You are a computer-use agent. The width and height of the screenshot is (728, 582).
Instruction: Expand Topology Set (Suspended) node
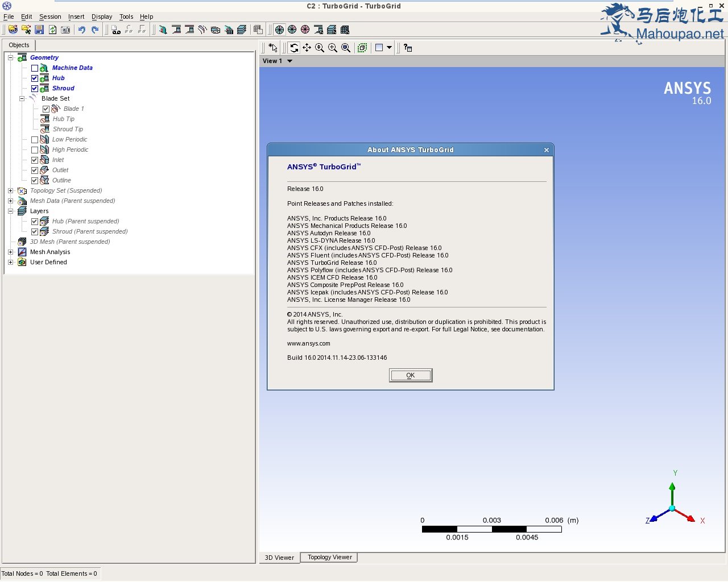(10, 190)
